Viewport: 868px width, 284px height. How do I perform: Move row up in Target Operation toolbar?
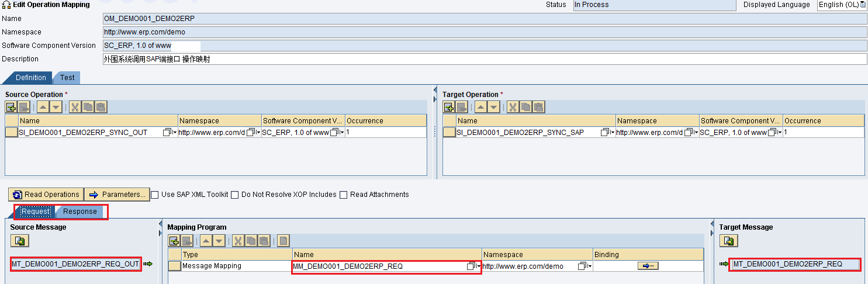coord(480,107)
